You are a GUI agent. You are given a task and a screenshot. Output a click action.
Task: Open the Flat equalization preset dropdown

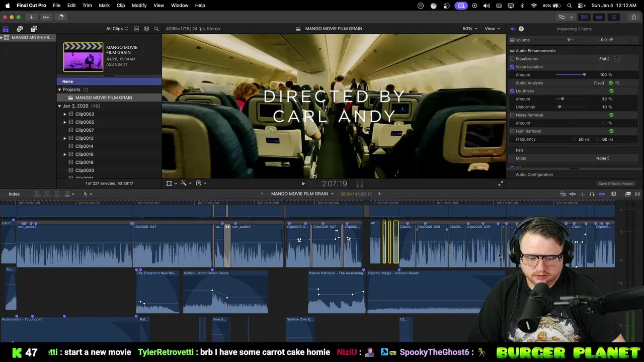pyautogui.click(x=604, y=59)
